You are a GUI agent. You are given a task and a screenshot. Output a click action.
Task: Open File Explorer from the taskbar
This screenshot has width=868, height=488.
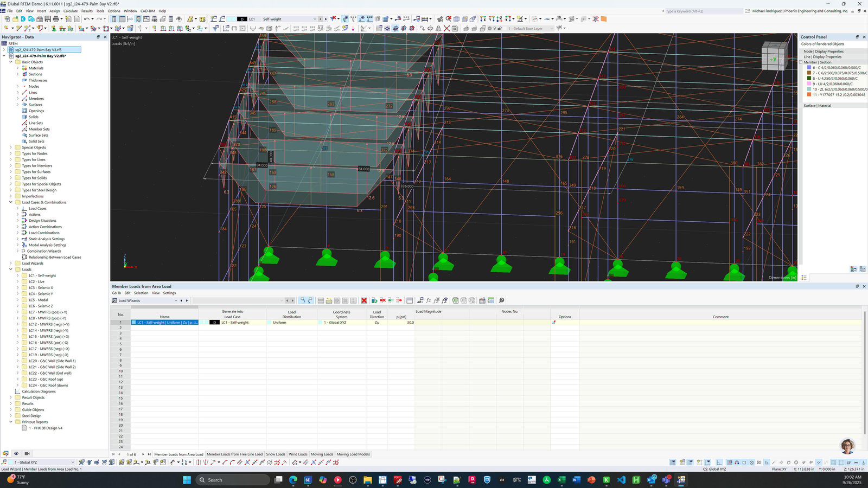pos(367,480)
